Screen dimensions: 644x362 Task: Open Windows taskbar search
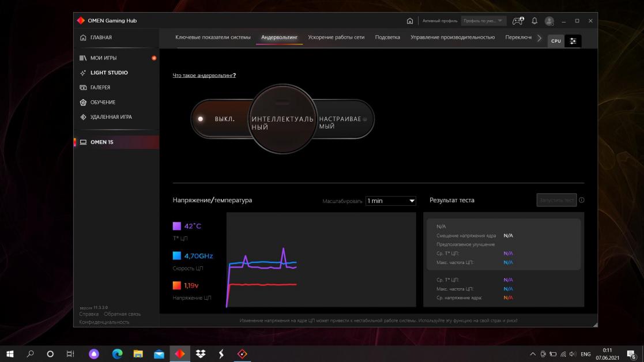(30, 354)
